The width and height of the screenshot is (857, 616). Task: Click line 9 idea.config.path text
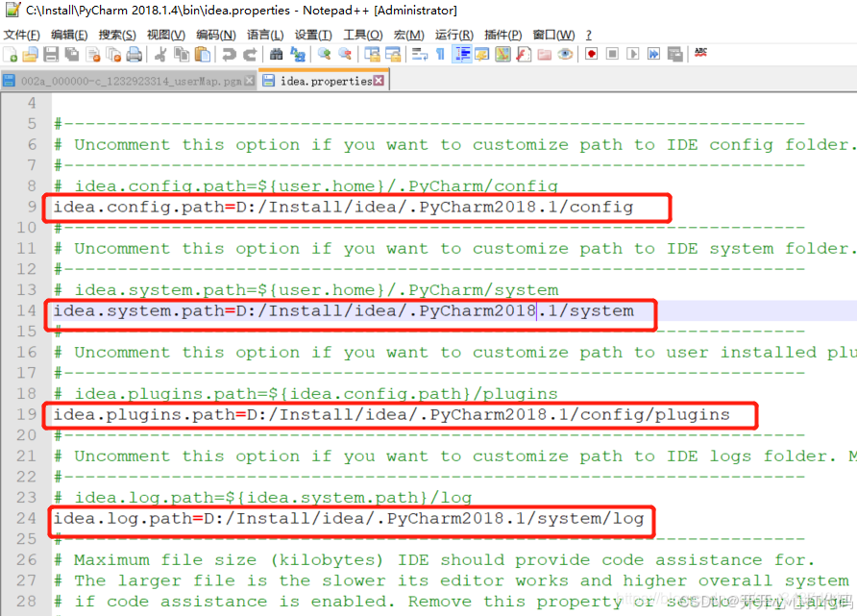click(343, 208)
